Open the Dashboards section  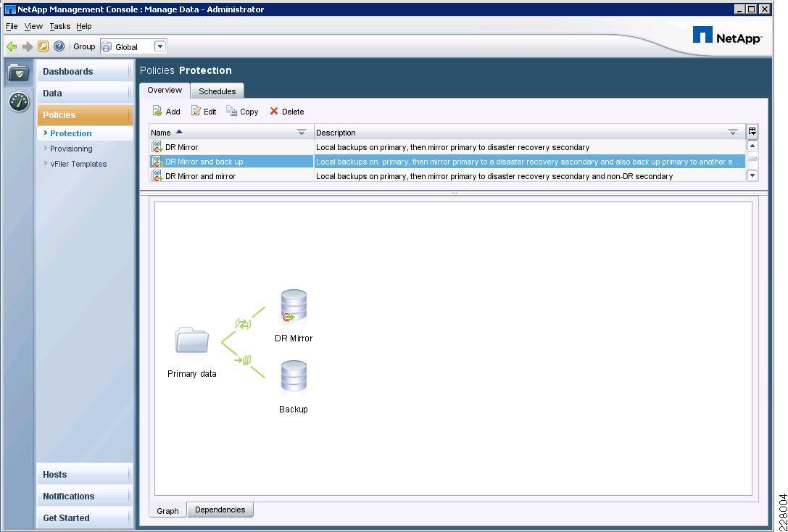(84, 71)
